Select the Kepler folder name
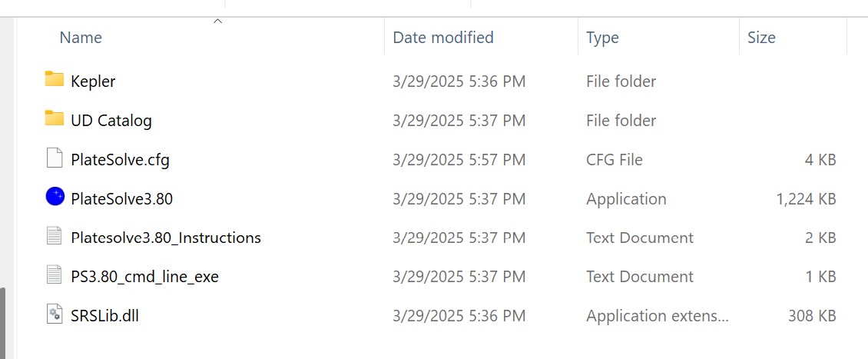 point(93,81)
